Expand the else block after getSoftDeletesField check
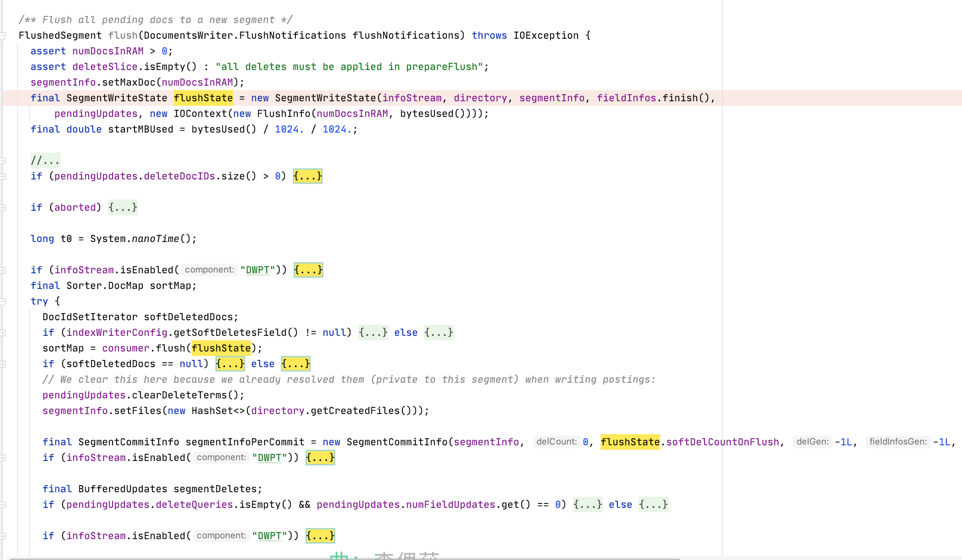This screenshot has height=560, width=962. click(438, 332)
